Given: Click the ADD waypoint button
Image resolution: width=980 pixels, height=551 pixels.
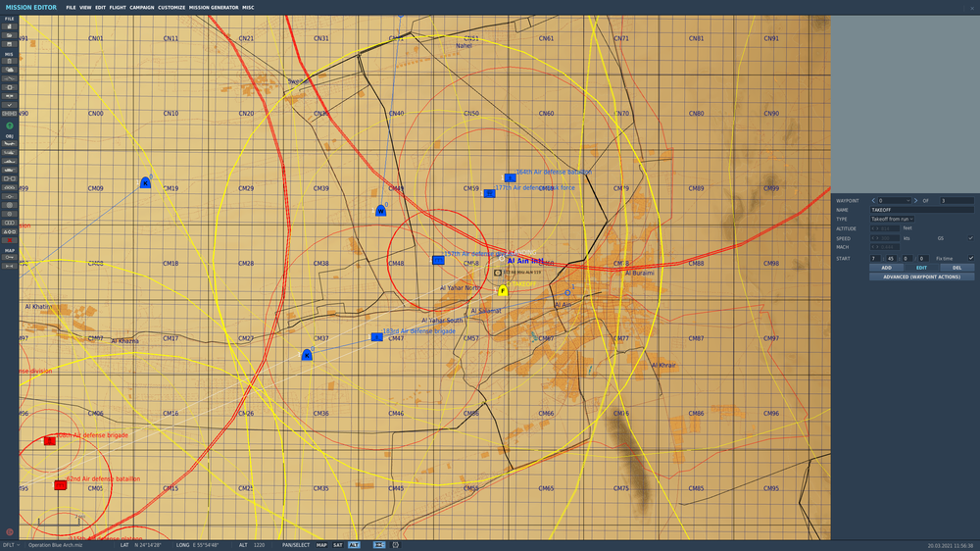Looking at the screenshot, I should 886,268.
